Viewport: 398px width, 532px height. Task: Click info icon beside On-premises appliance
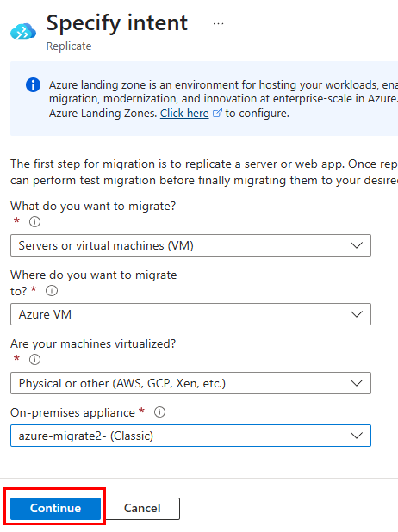[x=159, y=412]
